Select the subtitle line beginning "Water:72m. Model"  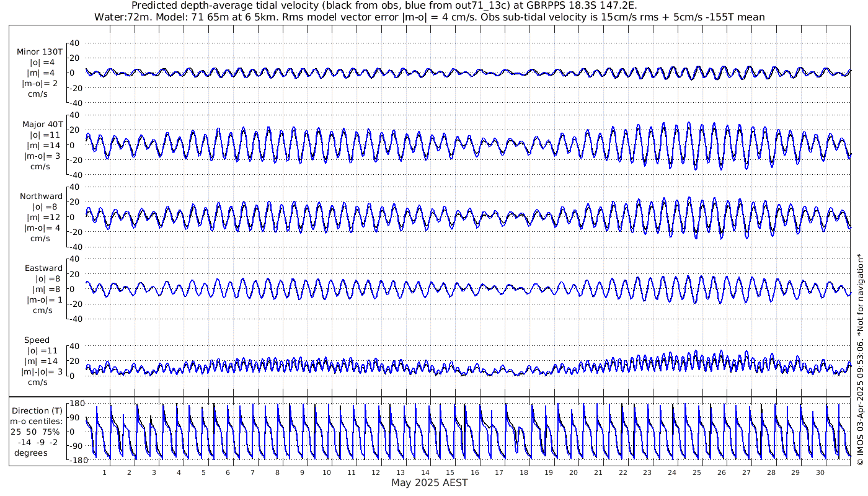429,17
